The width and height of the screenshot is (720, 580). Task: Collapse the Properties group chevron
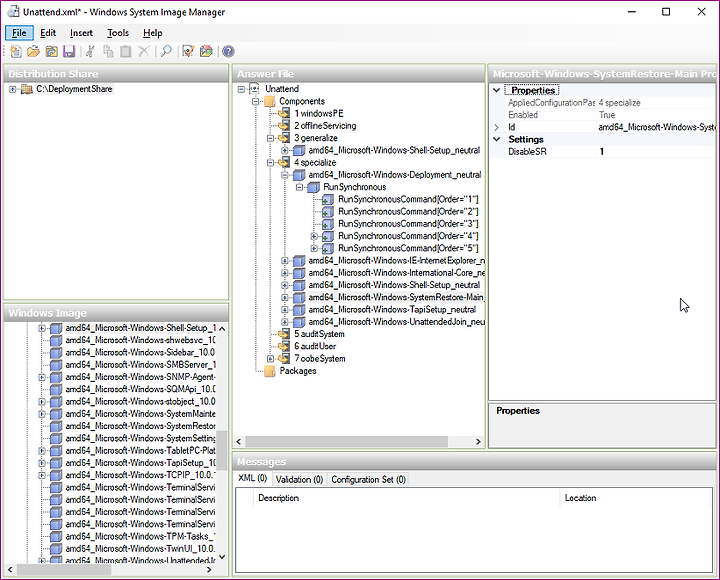pos(497,90)
